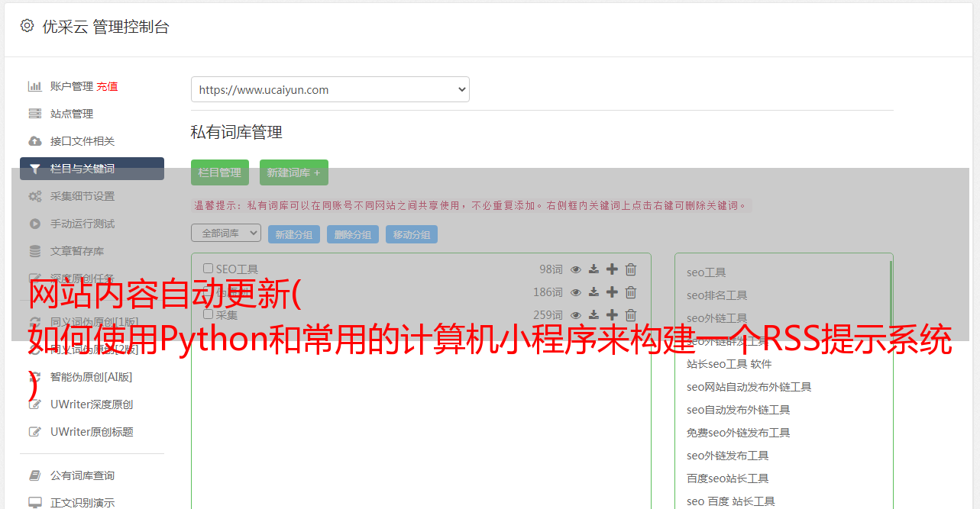Image resolution: width=980 pixels, height=509 pixels.
Task: Click the gears icon for 采集细节设置
Action: [x=34, y=196]
